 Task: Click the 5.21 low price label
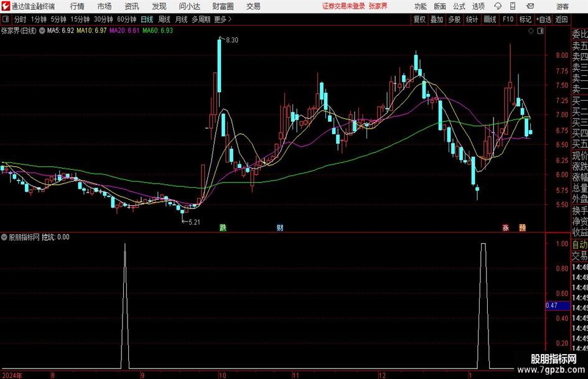tap(194, 222)
